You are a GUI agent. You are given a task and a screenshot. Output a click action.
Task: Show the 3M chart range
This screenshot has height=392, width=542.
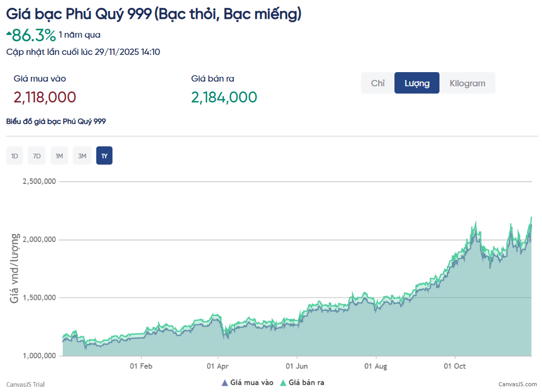[82, 156]
